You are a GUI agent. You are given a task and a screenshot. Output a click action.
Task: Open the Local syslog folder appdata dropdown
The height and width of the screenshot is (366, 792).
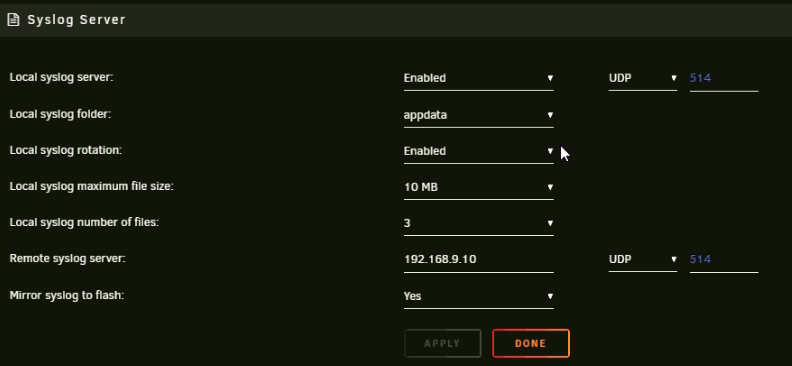click(x=478, y=115)
